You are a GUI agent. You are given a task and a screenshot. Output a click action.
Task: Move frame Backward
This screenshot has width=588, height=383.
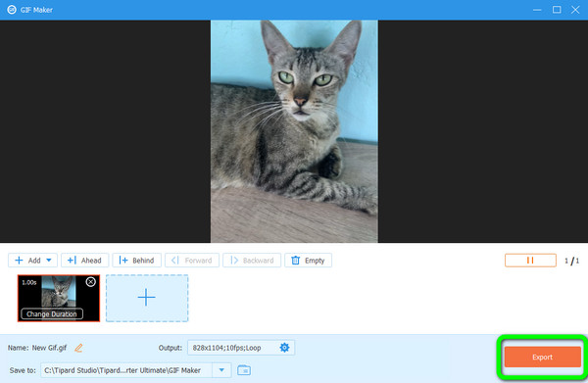pos(252,261)
